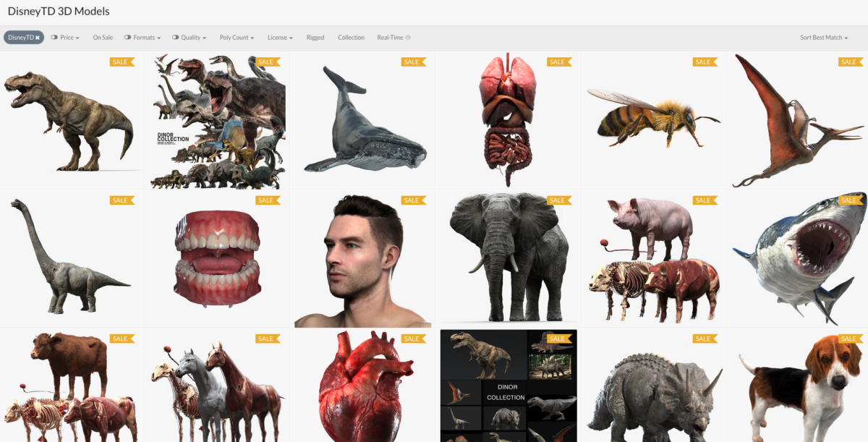Open the pteranodon flying reptile thumbnail
The image size is (868, 442).
click(x=799, y=119)
